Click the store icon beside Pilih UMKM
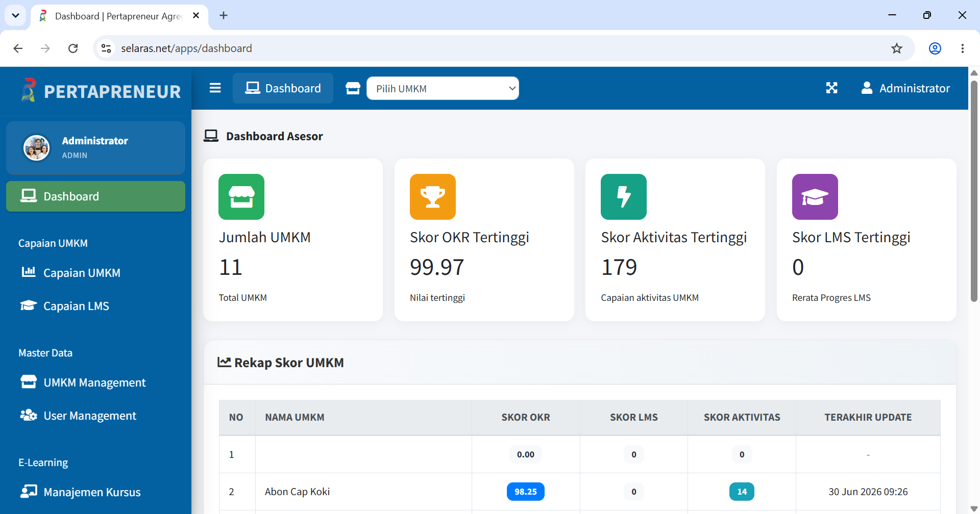This screenshot has width=980, height=514. 353,88
